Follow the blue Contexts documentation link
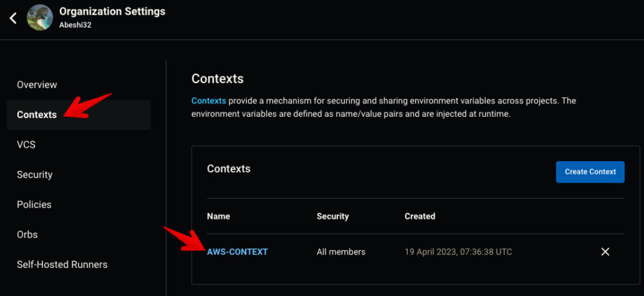 click(x=209, y=101)
